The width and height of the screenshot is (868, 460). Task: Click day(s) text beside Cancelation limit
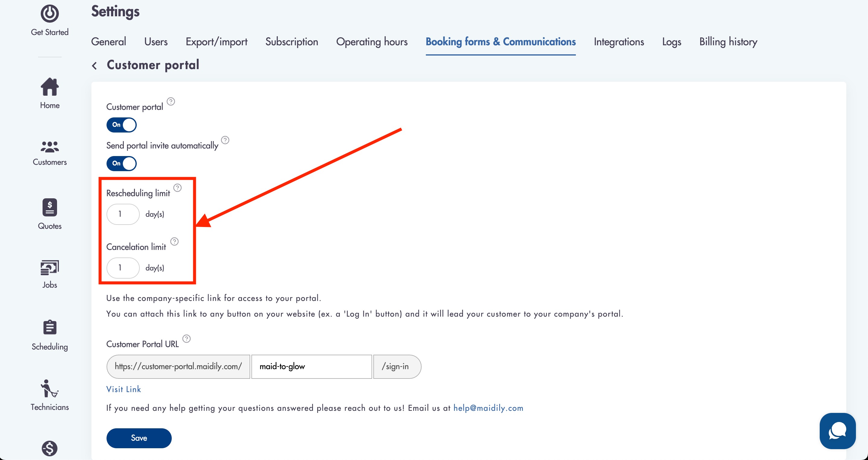(155, 268)
